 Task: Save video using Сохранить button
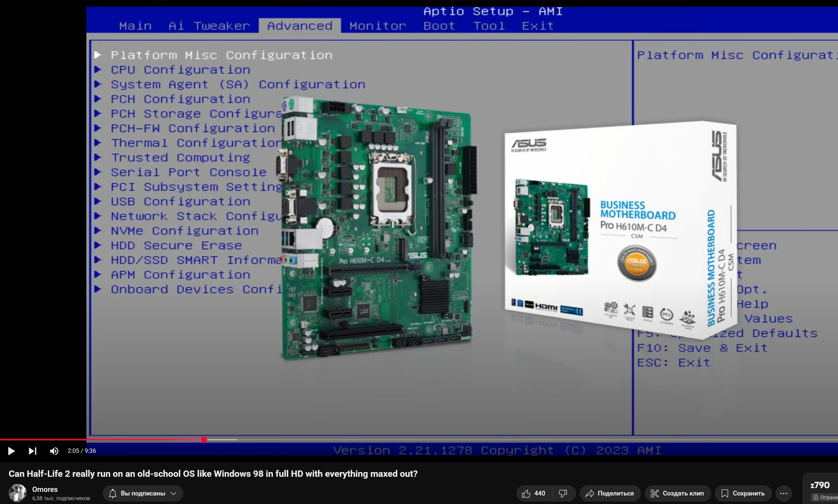[x=743, y=493]
